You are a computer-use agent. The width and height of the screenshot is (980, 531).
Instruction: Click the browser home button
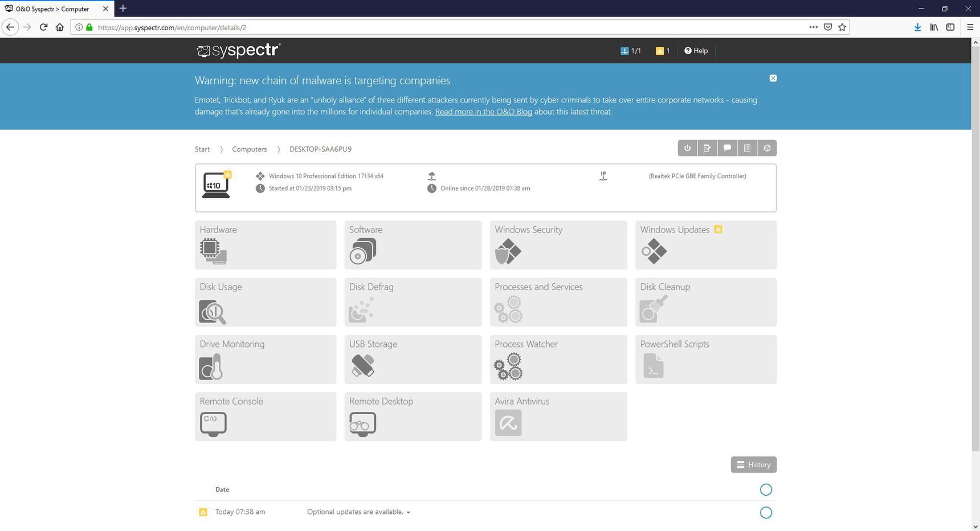[60, 27]
